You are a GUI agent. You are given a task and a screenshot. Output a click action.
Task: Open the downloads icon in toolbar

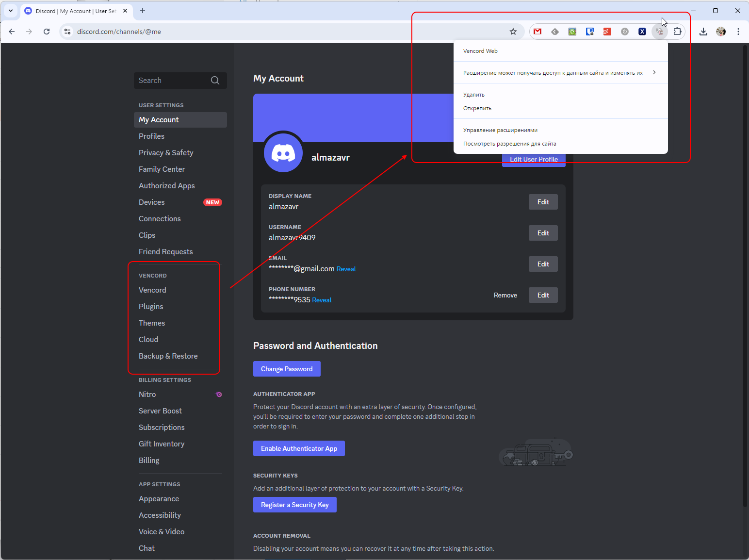[x=703, y=32]
